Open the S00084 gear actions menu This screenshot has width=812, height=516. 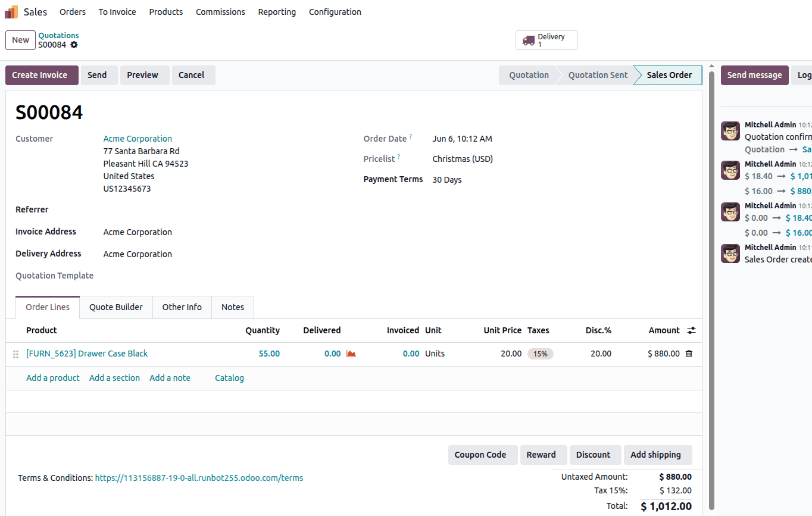coord(74,45)
